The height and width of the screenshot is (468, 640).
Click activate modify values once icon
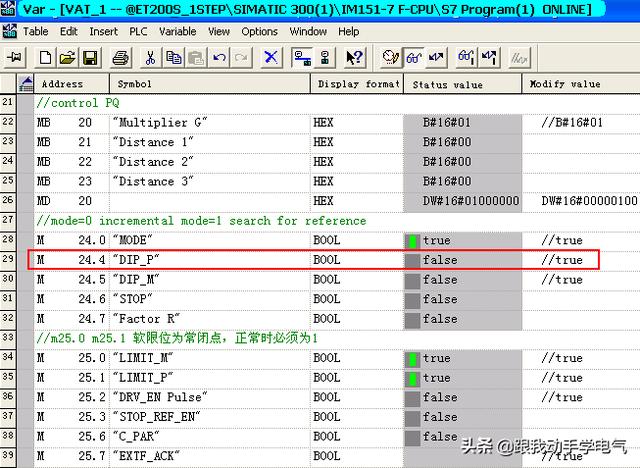pos(489,58)
